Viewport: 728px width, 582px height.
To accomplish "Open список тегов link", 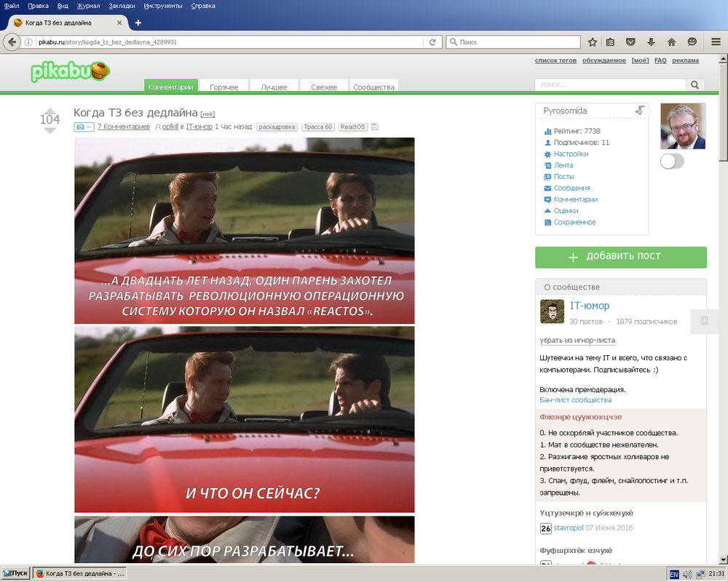I will coord(555,60).
